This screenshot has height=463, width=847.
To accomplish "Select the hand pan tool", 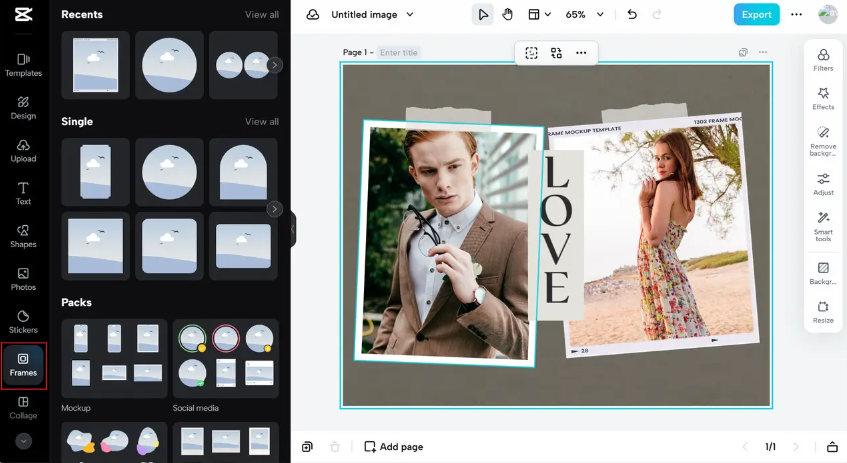I will click(507, 15).
